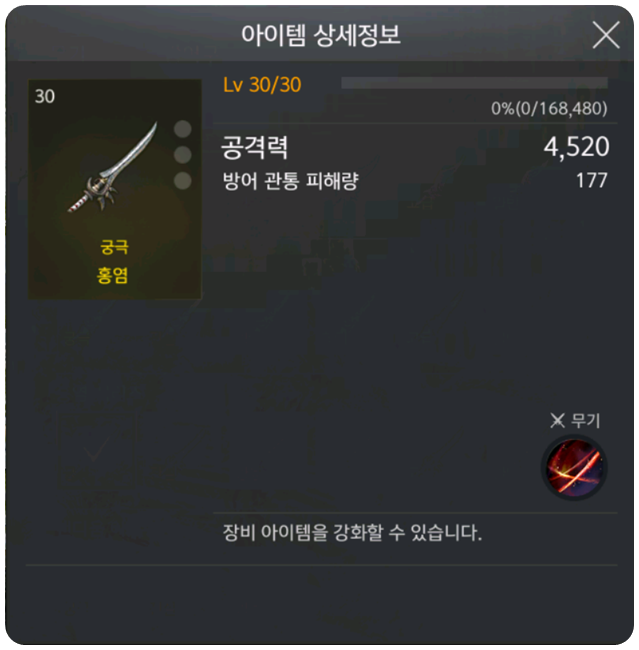The height and width of the screenshot is (650, 639).
Task: Click the 무기 category label
Action: pos(586,420)
